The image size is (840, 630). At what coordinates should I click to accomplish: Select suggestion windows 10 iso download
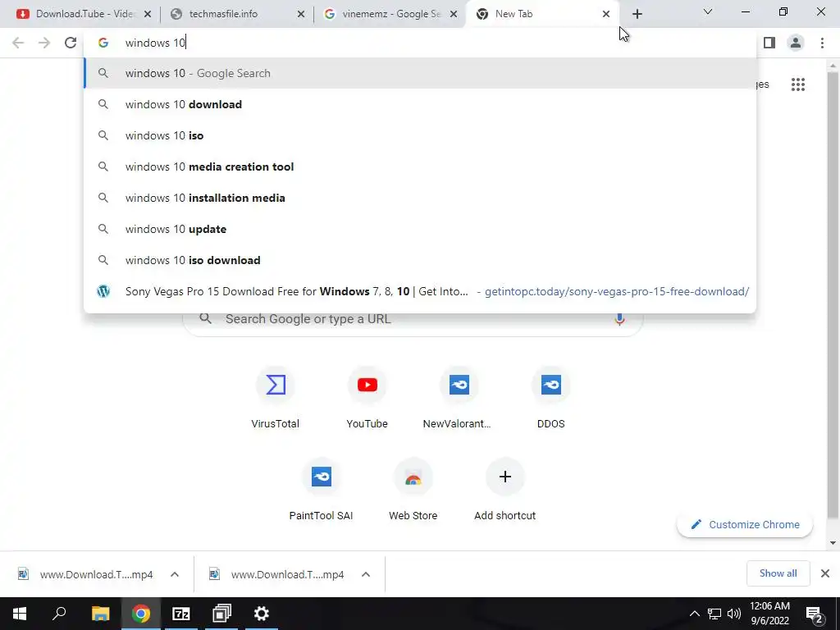coord(420,260)
